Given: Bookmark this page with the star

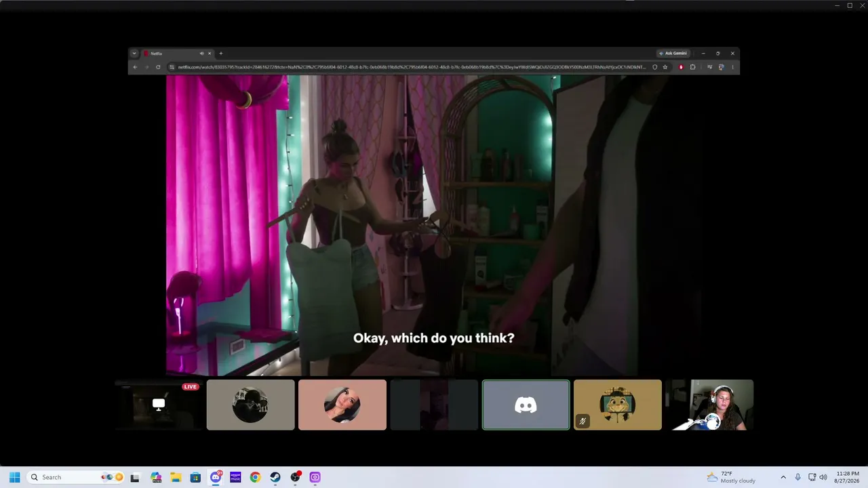Looking at the screenshot, I should click(x=665, y=67).
